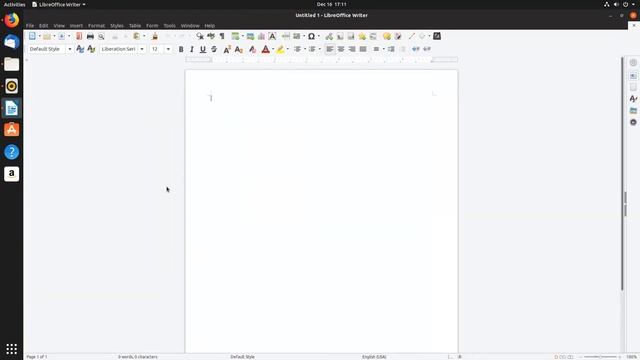
Task: Adjust the zoom slider in status bar
Action: point(600,357)
